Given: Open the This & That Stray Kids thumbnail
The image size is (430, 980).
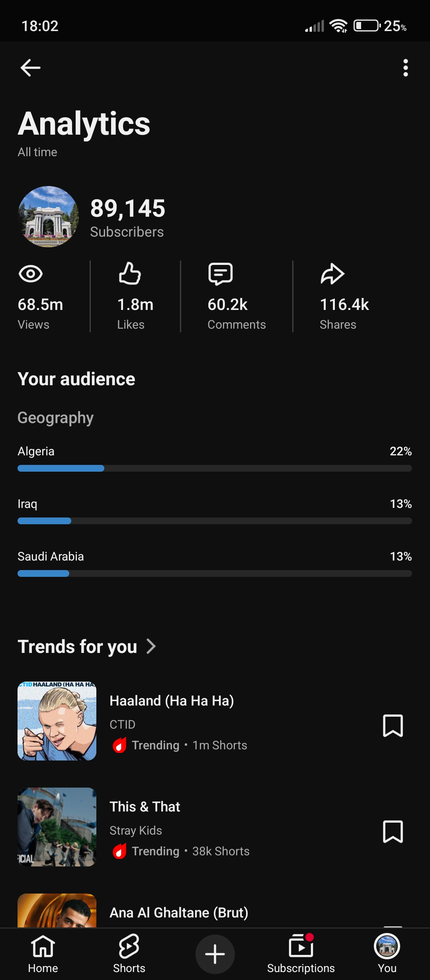Looking at the screenshot, I should point(57,827).
